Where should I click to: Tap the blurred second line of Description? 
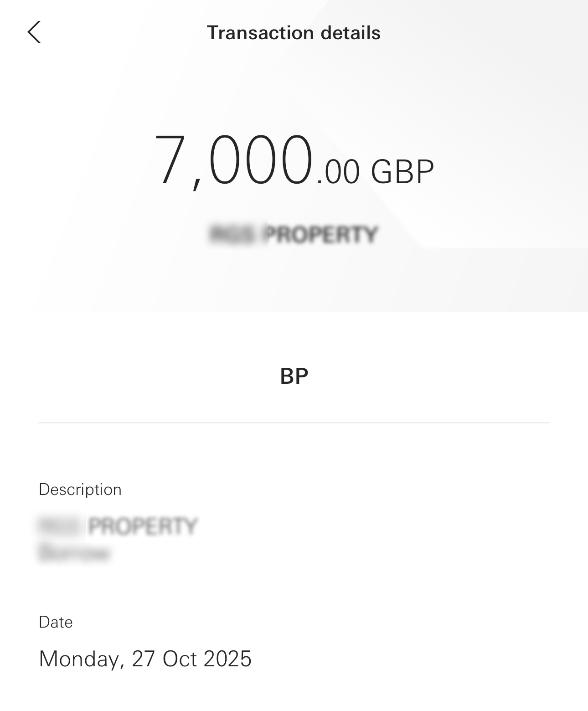[x=74, y=553]
